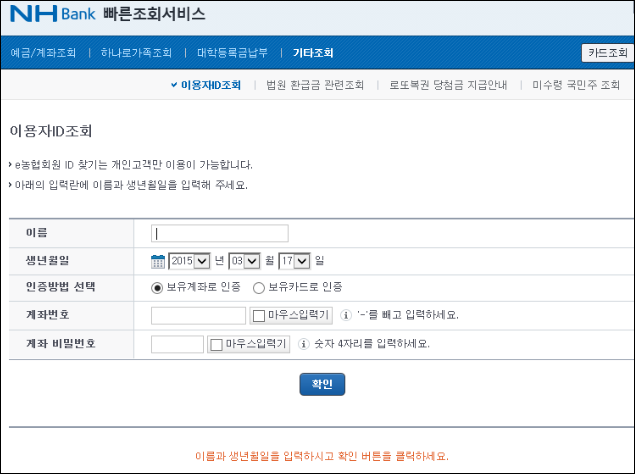Open 예금/계좌조회 menu
This screenshot has width=635, height=474.
pos(43,53)
